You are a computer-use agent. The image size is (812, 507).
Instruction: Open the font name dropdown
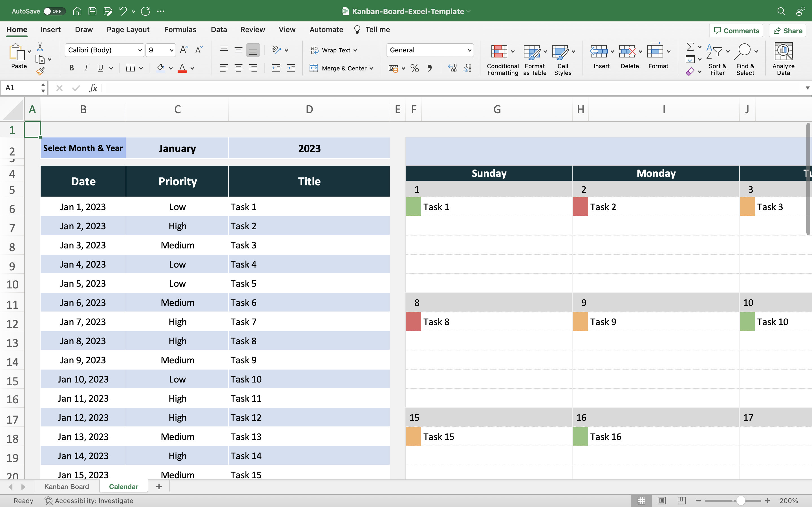coord(140,50)
